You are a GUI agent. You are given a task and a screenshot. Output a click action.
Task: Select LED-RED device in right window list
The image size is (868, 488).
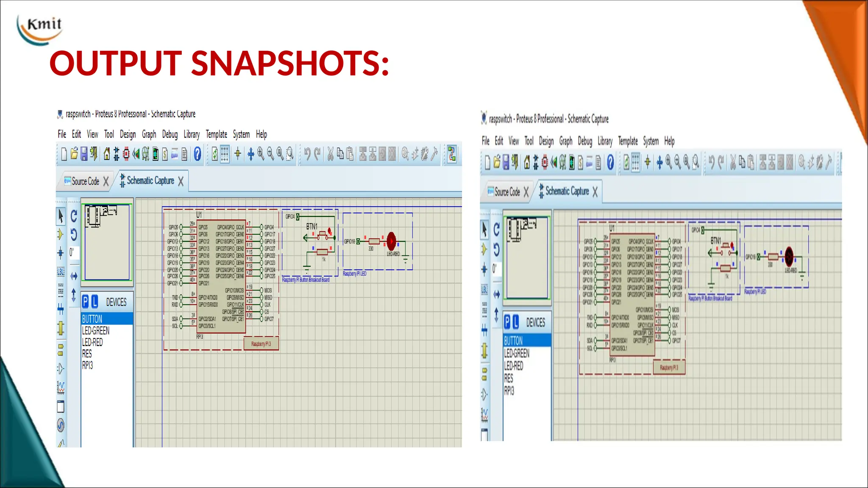527,366
